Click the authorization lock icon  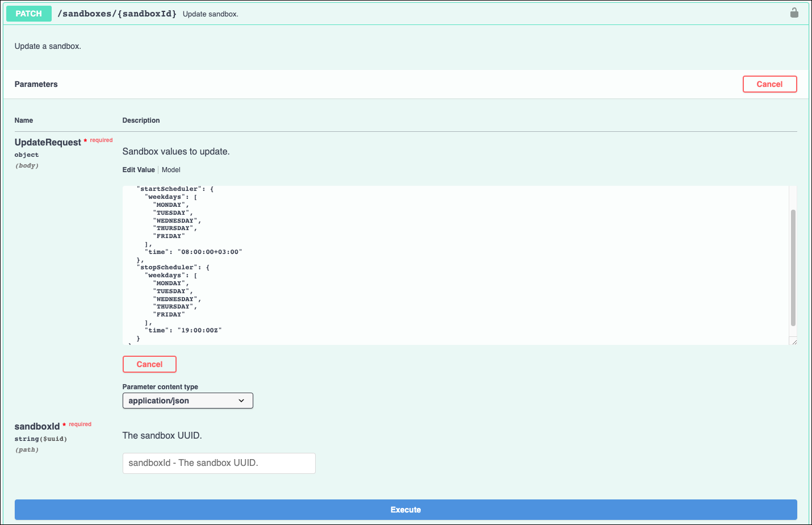coord(794,13)
